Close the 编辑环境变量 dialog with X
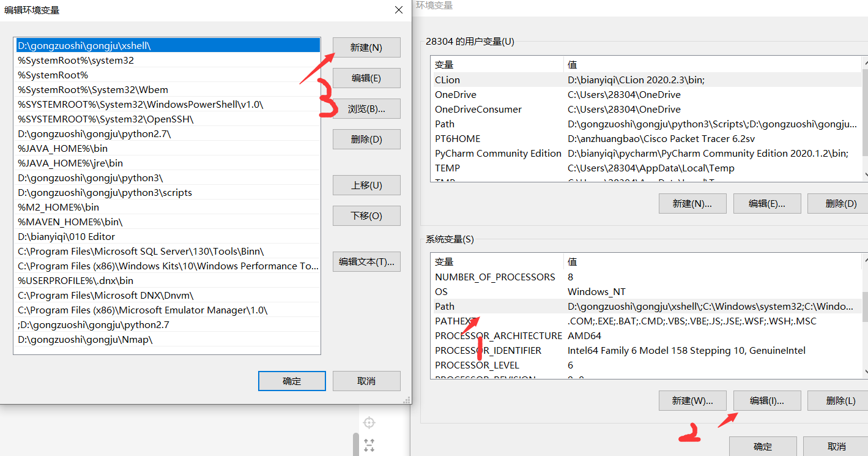This screenshot has width=868, height=456. [399, 10]
